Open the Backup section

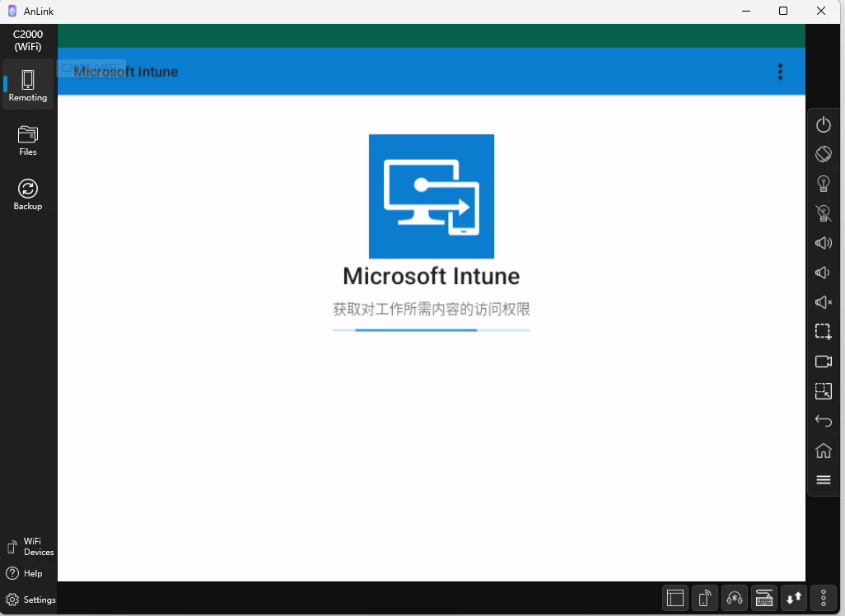point(28,194)
